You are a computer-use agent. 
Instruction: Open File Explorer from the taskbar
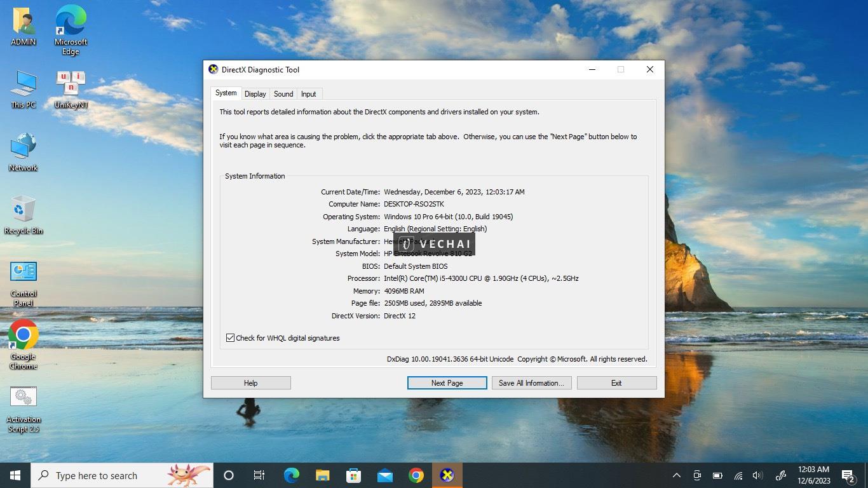coord(322,475)
